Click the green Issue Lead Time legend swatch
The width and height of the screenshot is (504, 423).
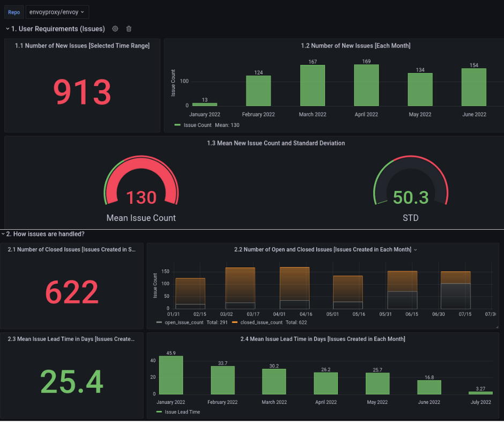[x=158, y=412]
